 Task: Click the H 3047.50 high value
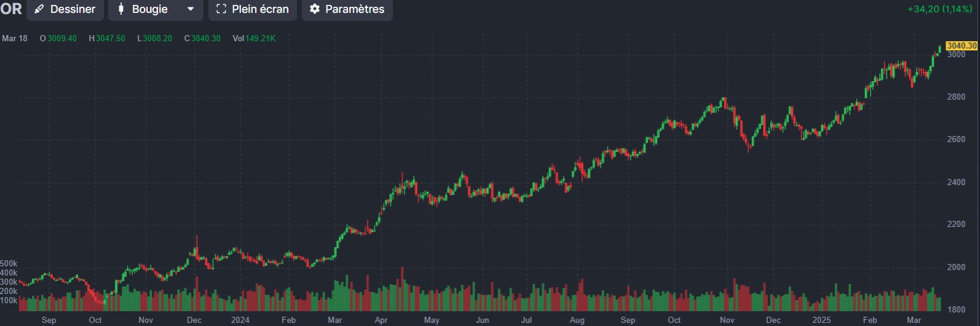tap(107, 38)
